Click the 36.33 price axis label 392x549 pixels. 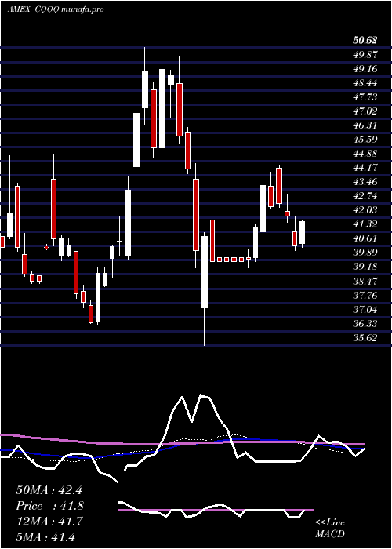[x=365, y=323]
